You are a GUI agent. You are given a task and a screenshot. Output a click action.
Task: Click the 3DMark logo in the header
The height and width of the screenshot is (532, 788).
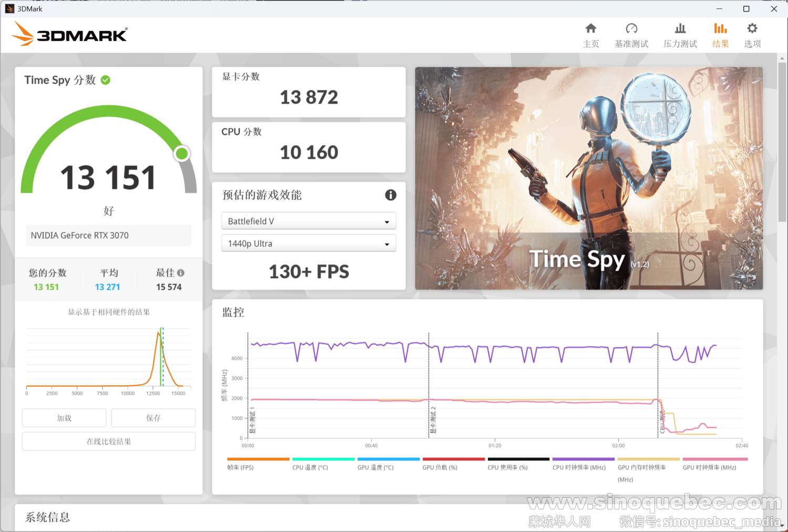70,34
